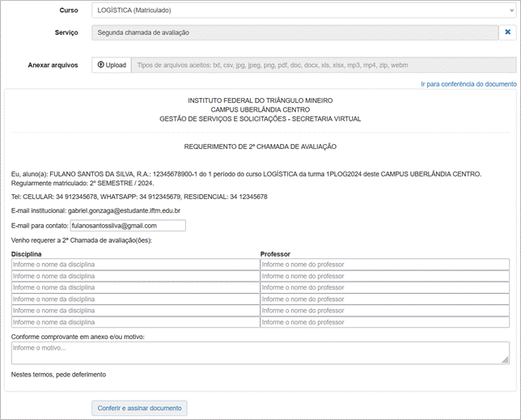
Task: Click Conforme comprovante em anexo e/ou motivo label
Action: pyautogui.click(x=78, y=337)
